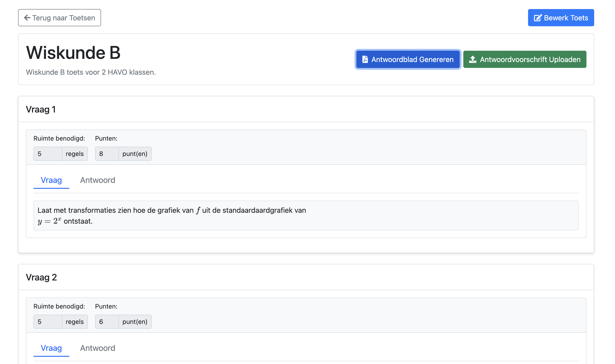This screenshot has width=615, height=364.
Task: Click the upload icon in Antwoordvoorschrift Uploaden
Action: [x=473, y=59]
